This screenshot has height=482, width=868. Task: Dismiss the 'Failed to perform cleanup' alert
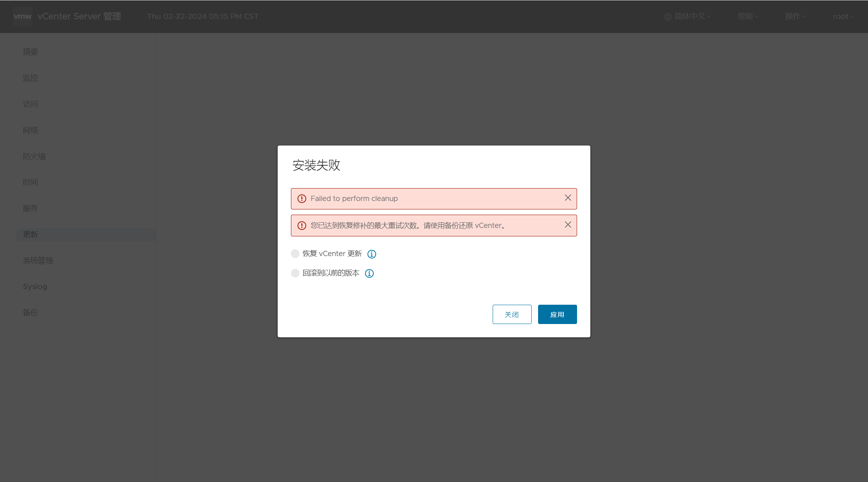coord(568,198)
